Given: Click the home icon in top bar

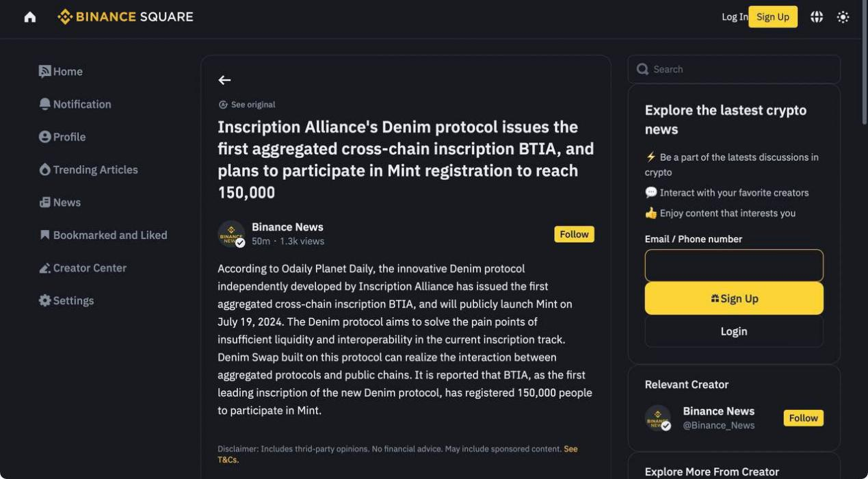Looking at the screenshot, I should tap(30, 17).
